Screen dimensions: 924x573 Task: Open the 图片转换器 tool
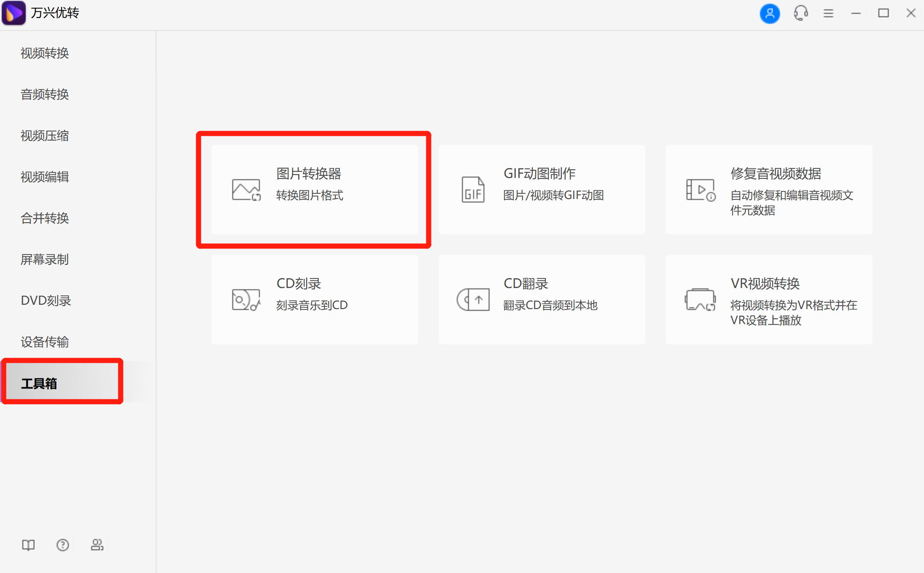(314, 189)
